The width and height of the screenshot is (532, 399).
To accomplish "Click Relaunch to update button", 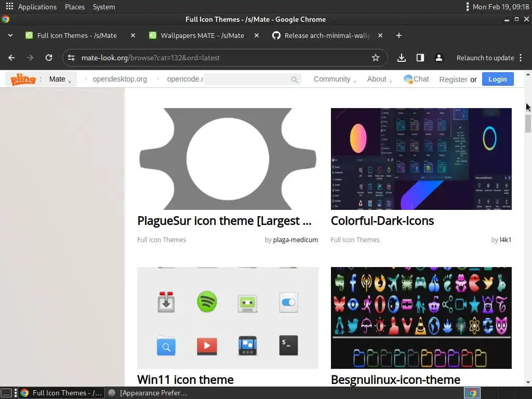I will pos(485,58).
